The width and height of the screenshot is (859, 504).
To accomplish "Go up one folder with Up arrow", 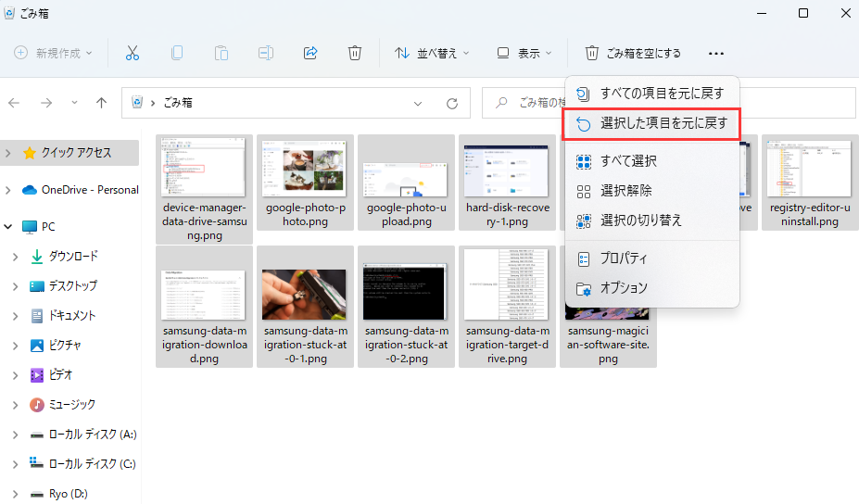I will click(102, 103).
